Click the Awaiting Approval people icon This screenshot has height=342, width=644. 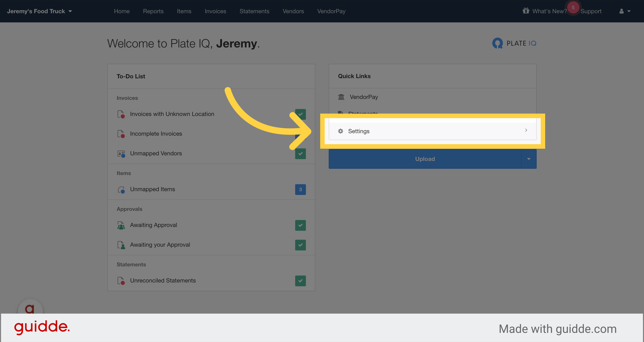(121, 225)
